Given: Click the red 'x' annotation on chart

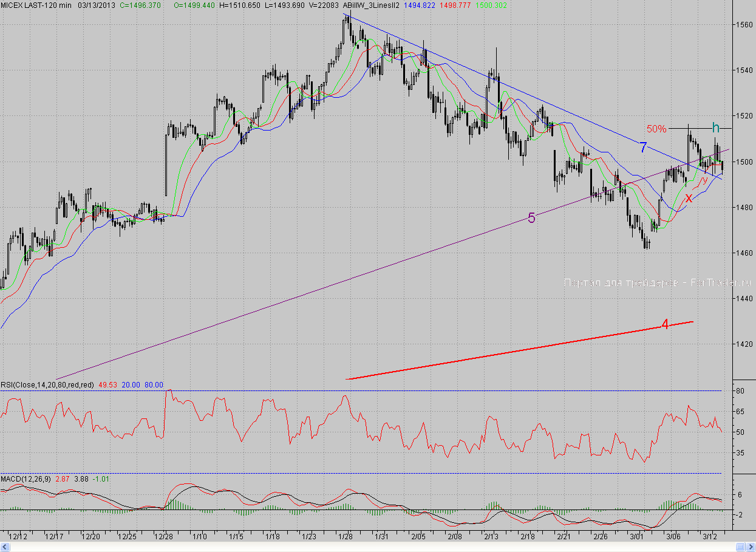Looking at the screenshot, I should [689, 198].
